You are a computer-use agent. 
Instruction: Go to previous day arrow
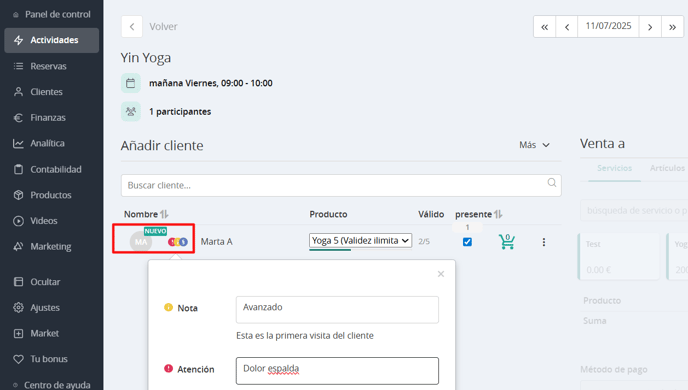[x=567, y=27]
